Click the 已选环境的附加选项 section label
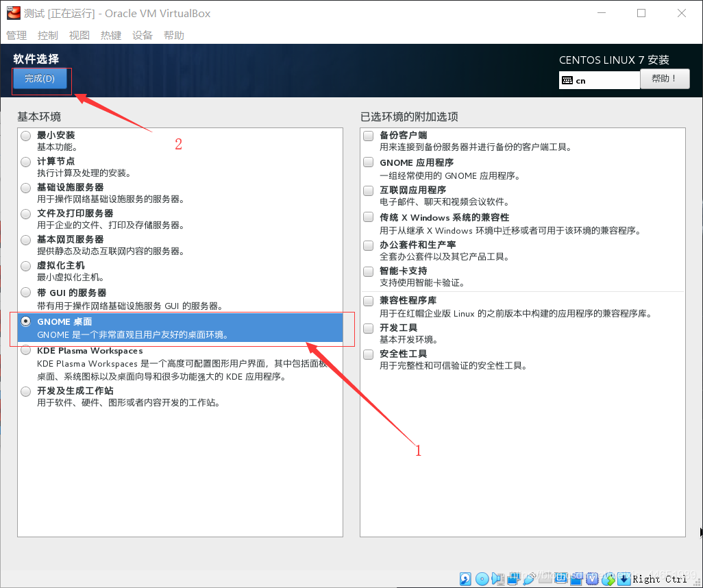The width and height of the screenshot is (703, 588). (409, 117)
